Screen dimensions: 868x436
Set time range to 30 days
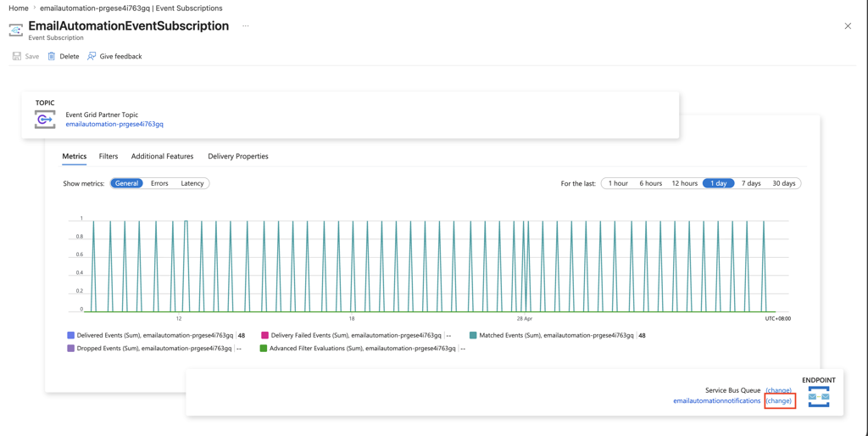point(784,183)
